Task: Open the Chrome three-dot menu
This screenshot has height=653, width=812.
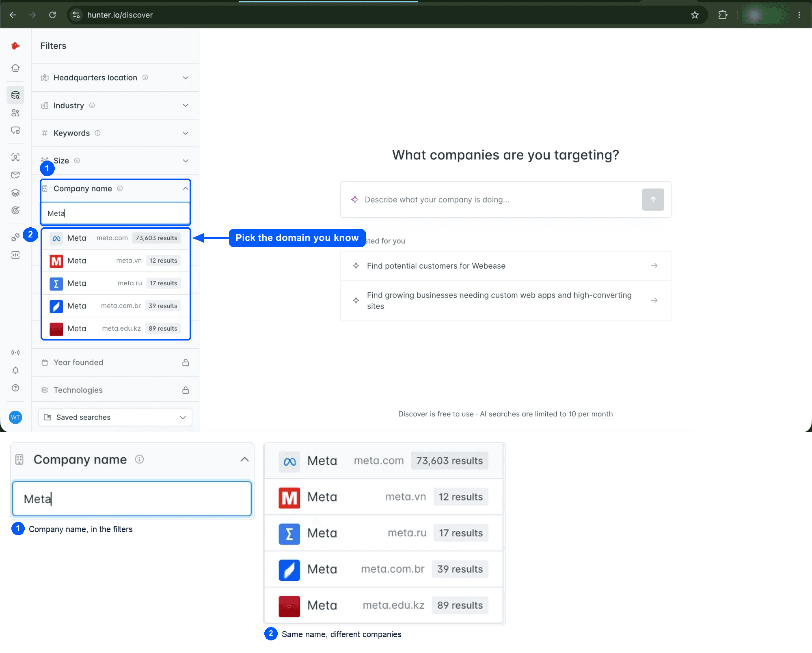Action: pyautogui.click(x=799, y=15)
